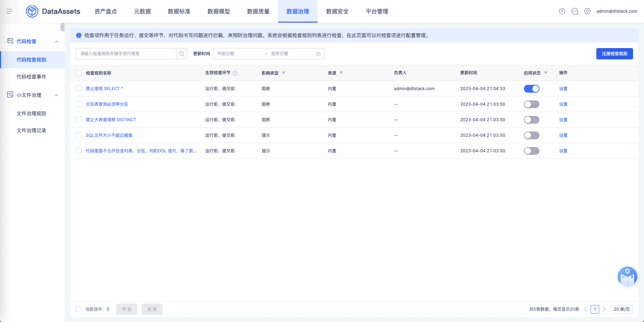Enable the 禁止大表查询带 DISTINCT switch

click(531, 120)
